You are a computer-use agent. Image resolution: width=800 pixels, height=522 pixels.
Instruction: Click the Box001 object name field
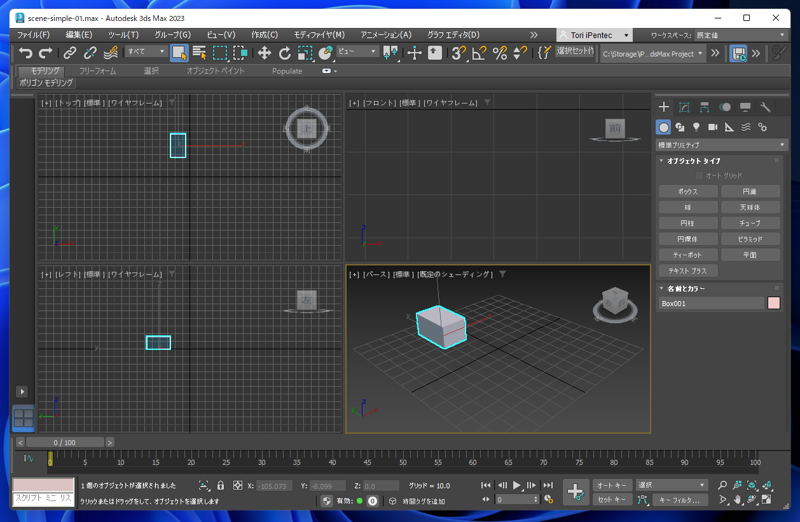click(x=710, y=303)
